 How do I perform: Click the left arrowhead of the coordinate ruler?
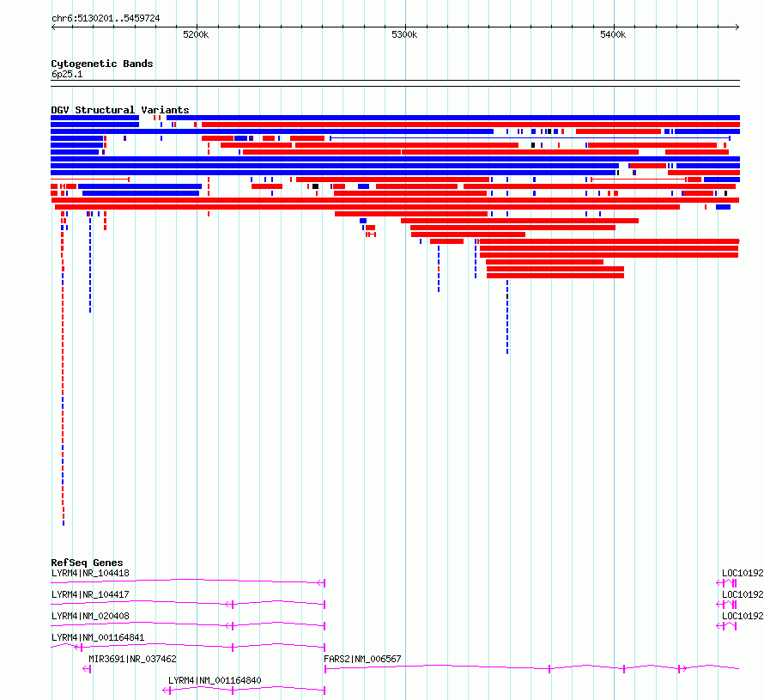pyautogui.click(x=53, y=27)
